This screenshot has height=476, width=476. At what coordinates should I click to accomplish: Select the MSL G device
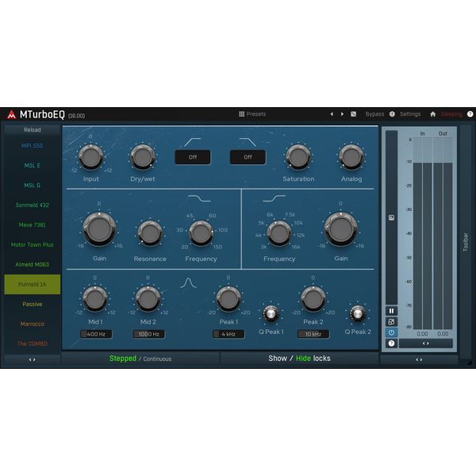click(x=33, y=186)
